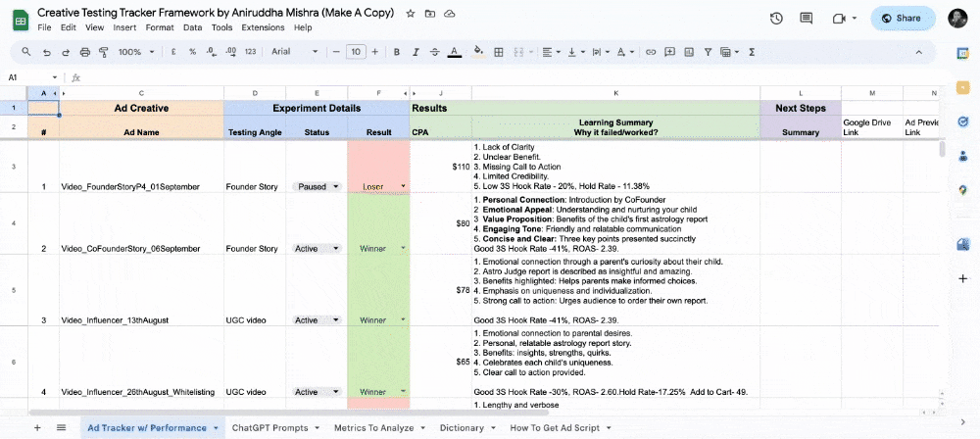Open vertical align dropdown
980x439 pixels.
pos(575,52)
